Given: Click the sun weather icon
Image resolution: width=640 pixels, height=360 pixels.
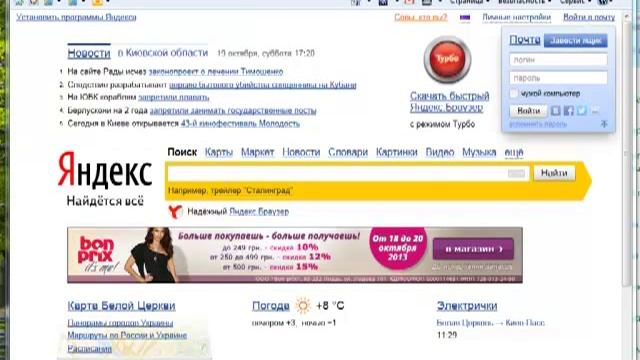Looking at the screenshot, I should pos(303,306).
